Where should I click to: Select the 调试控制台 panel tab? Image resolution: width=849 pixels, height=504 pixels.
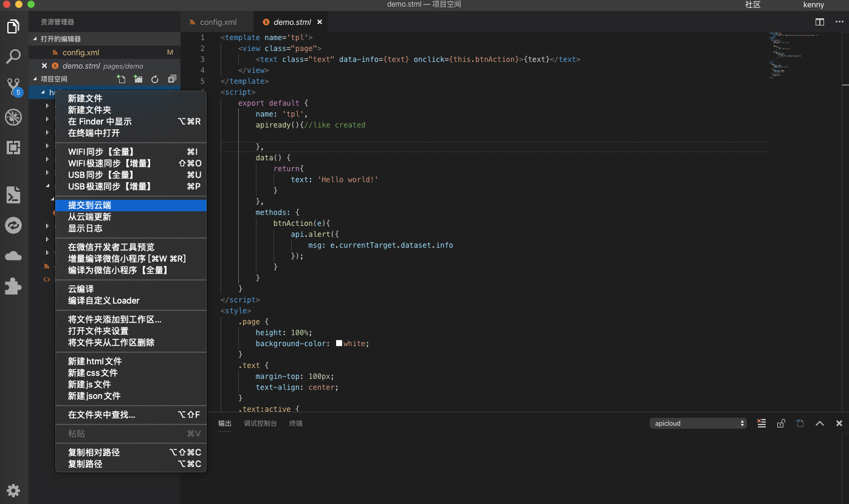pos(260,423)
